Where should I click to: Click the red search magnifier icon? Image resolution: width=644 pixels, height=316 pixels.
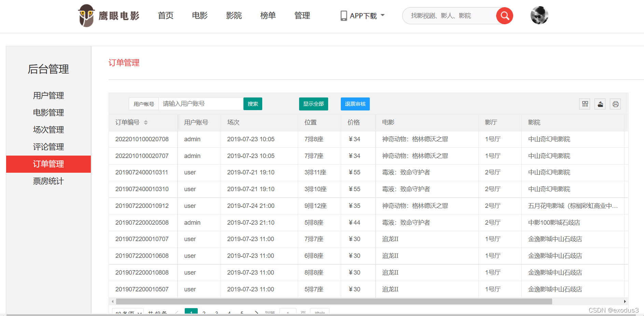click(x=504, y=15)
